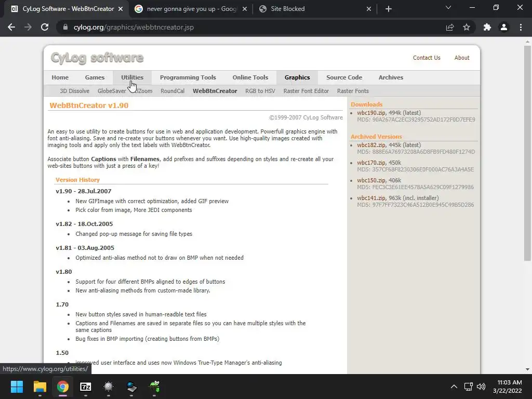This screenshot has width=532, height=399.
Task: Close the Site Blocked tab
Action: coord(369,9)
